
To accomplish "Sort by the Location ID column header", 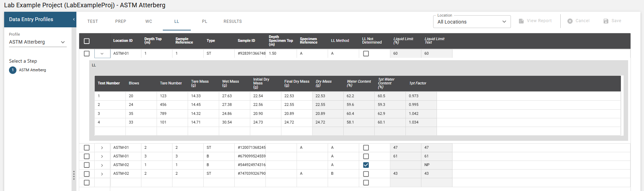I will (123, 41).
